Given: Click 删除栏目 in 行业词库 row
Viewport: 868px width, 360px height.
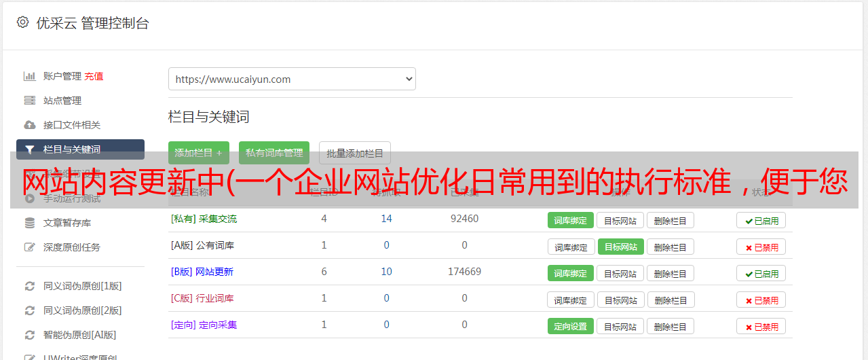Looking at the screenshot, I should click(x=670, y=300).
